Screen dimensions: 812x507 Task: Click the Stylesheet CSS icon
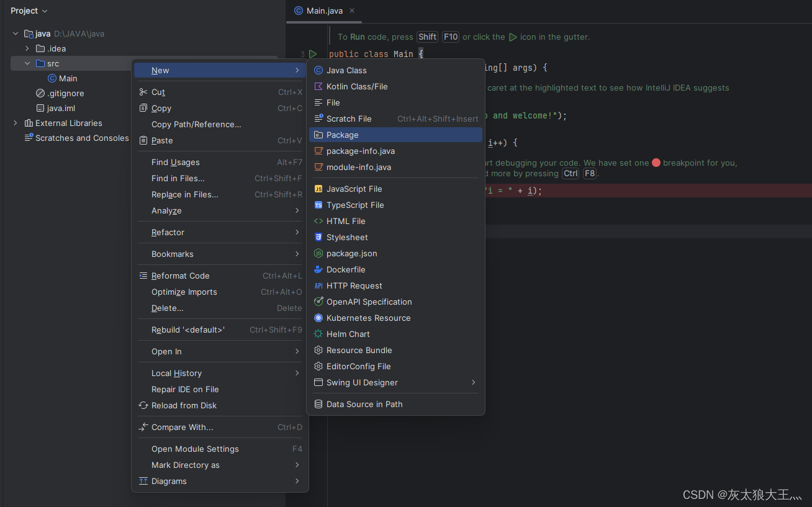pos(318,237)
